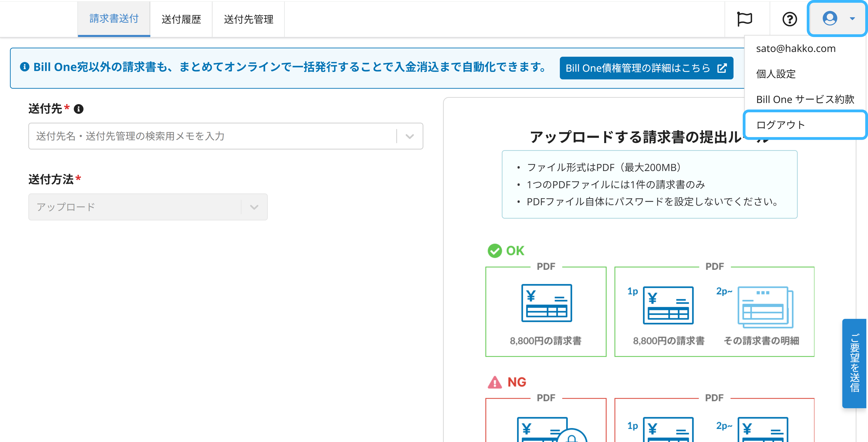The height and width of the screenshot is (442, 868).
Task: Select the 請求書送付 tab
Action: coord(114,19)
